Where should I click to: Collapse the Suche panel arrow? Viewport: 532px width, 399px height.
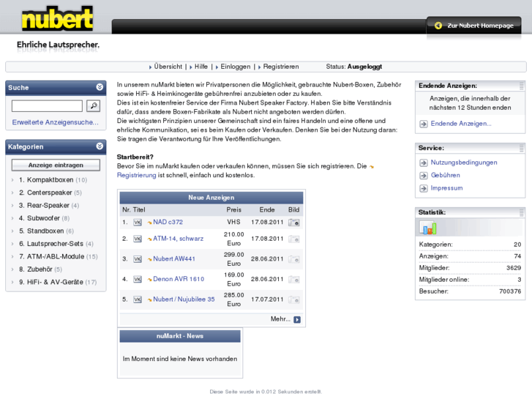click(100, 87)
